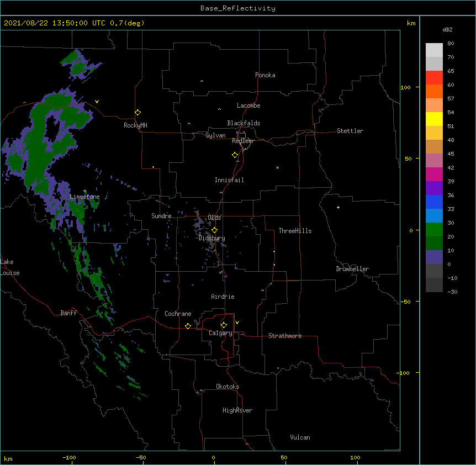Pick the yellow 51–54 dBZ legend swatch
This screenshot has height=465, width=476.
[434, 119]
